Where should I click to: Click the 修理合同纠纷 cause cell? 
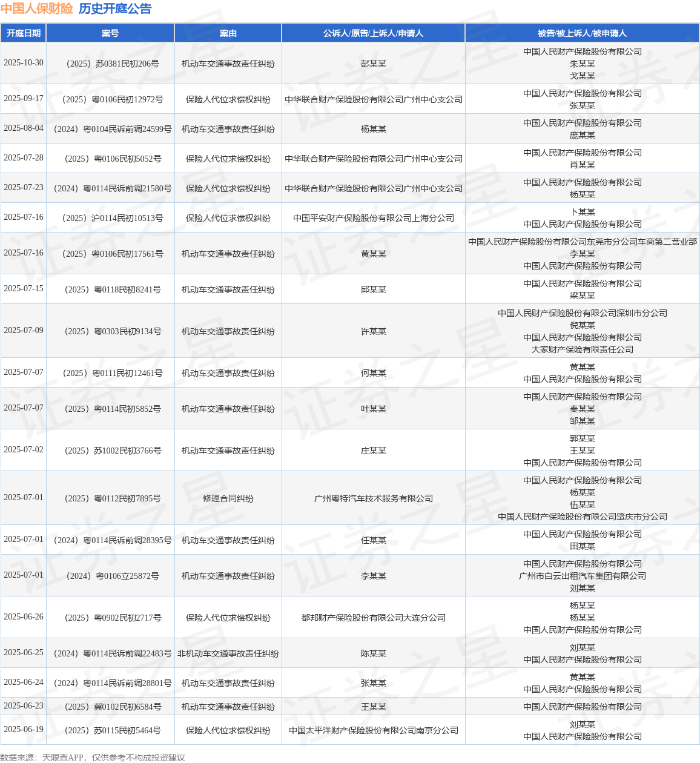coord(228,498)
